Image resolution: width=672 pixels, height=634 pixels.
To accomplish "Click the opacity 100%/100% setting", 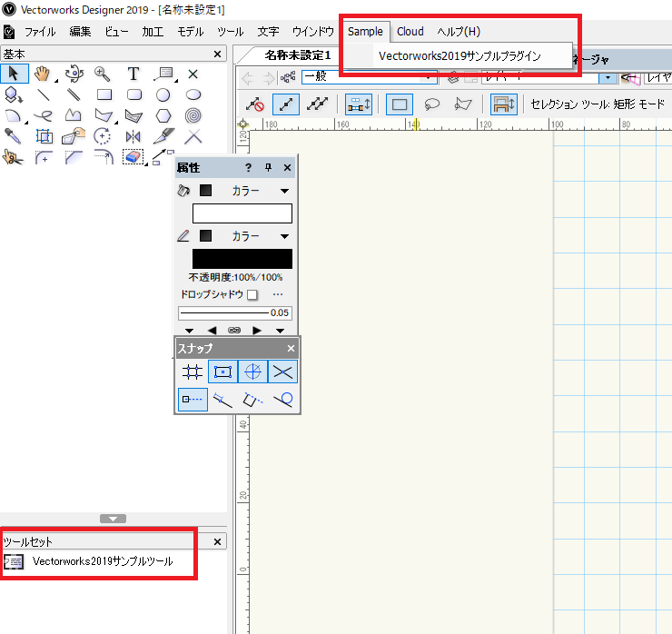I will tap(235, 277).
